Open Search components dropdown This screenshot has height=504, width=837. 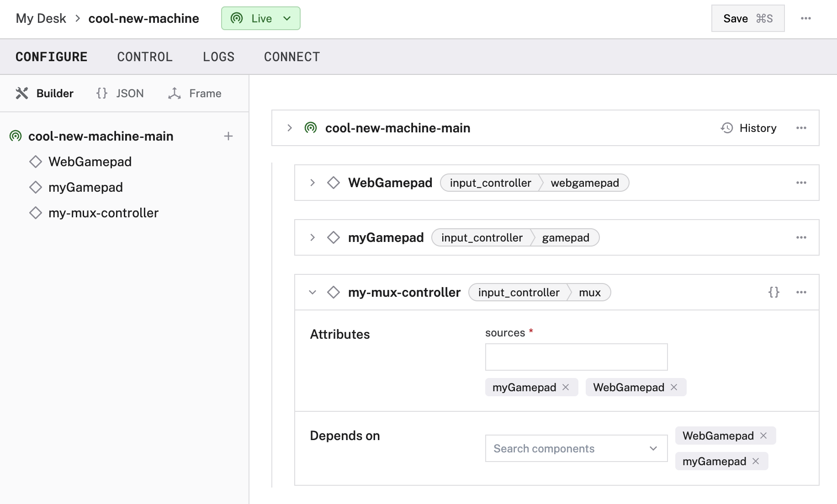pyautogui.click(x=576, y=448)
